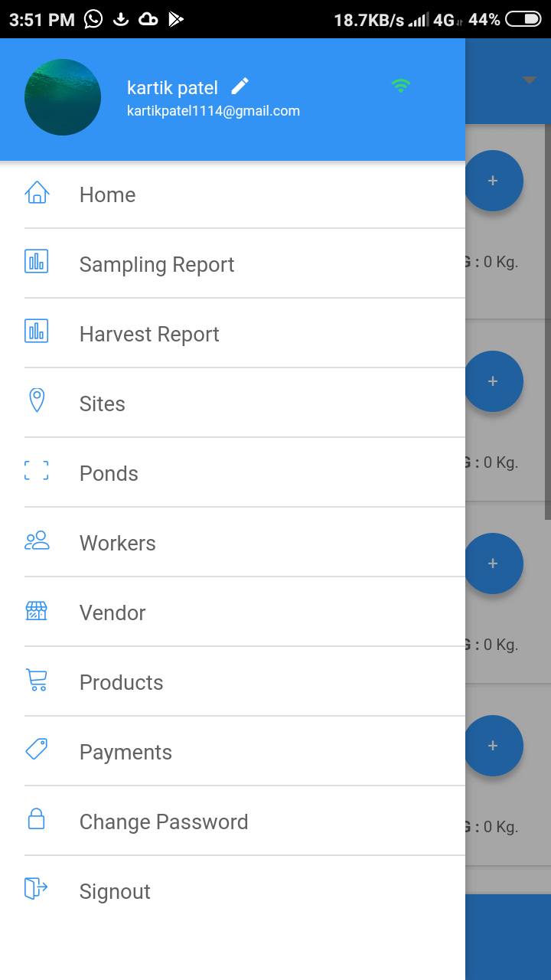Select the Ponds bracket icon
551x980 pixels.
pyautogui.click(x=37, y=471)
